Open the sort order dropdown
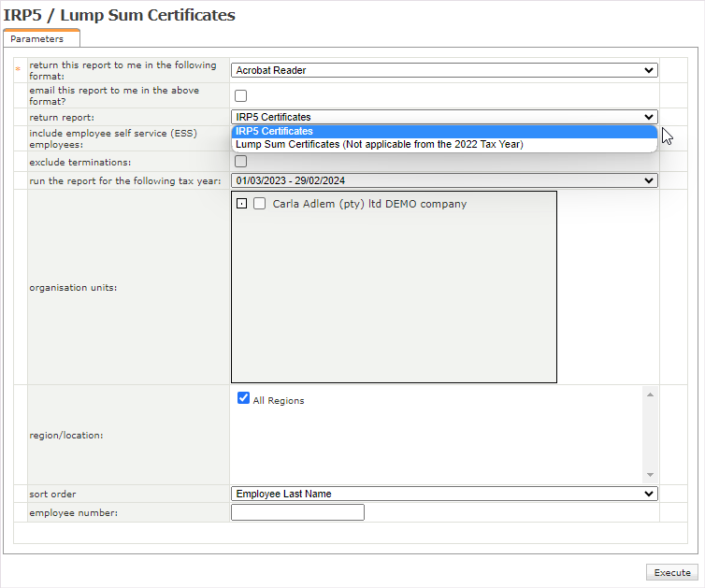This screenshot has width=705, height=588. point(444,494)
